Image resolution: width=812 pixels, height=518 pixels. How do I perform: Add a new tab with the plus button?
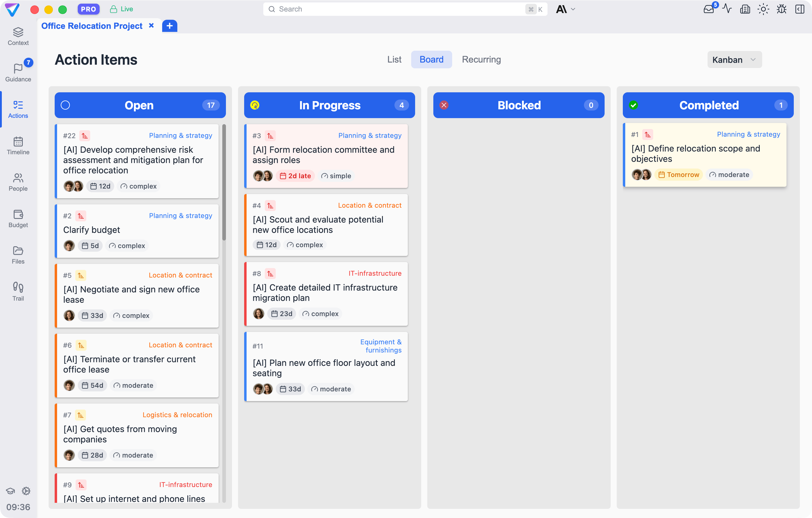pos(170,26)
